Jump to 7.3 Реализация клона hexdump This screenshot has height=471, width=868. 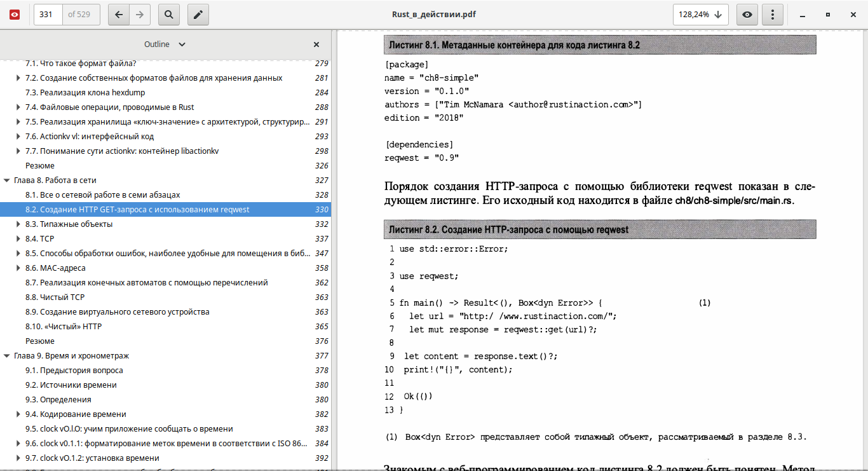tap(92, 93)
